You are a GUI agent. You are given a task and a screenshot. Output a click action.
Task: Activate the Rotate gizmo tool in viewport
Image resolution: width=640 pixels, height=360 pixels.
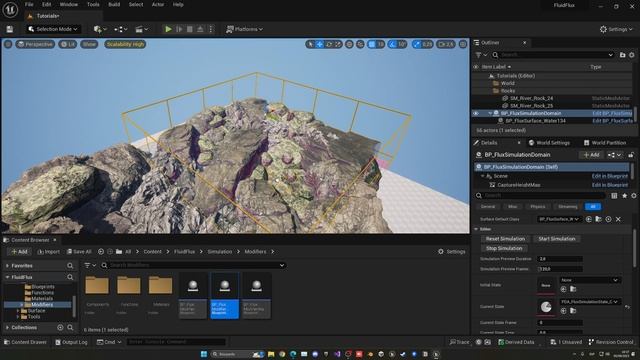(x=329, y=44)
